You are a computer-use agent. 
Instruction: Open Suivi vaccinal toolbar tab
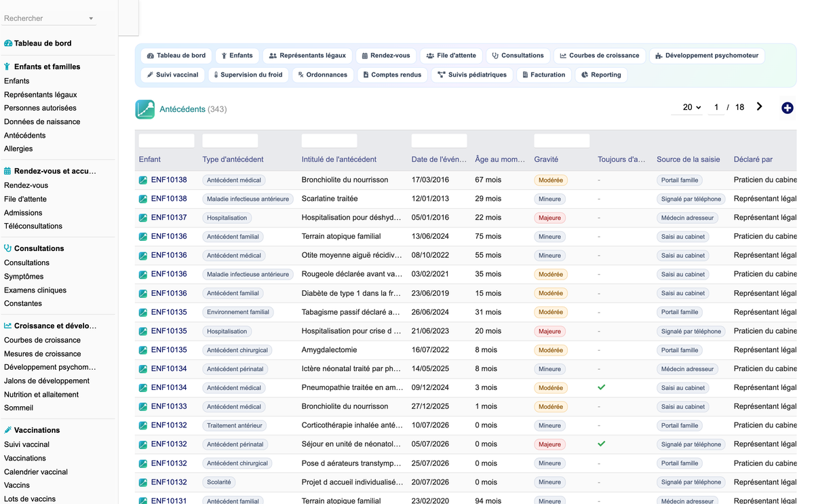(173, 75)
